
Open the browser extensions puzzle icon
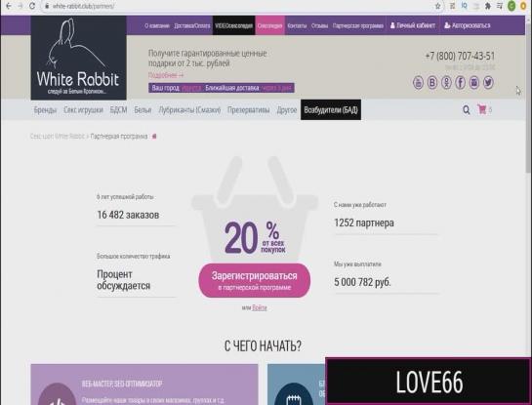click(x=488, y=6)
